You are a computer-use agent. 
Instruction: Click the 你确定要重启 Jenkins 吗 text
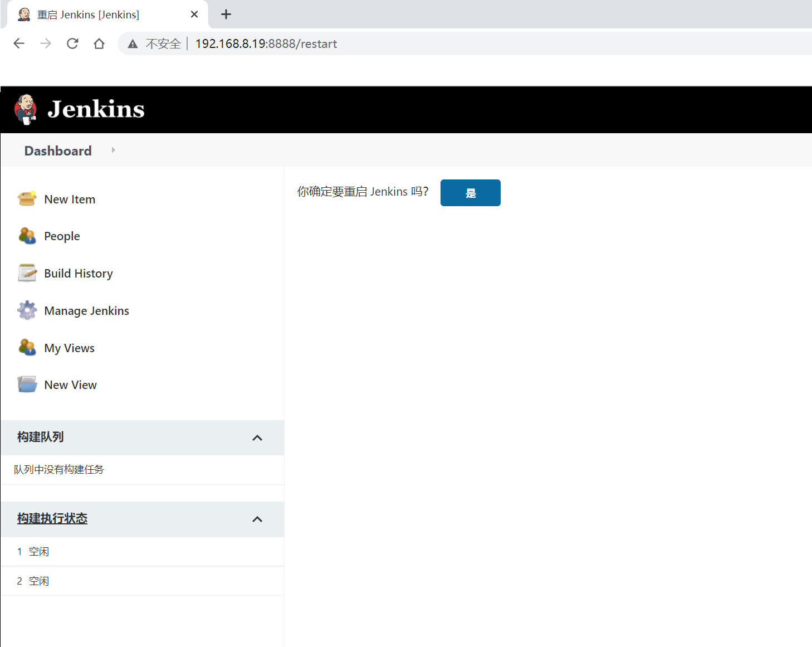[363, 192]
